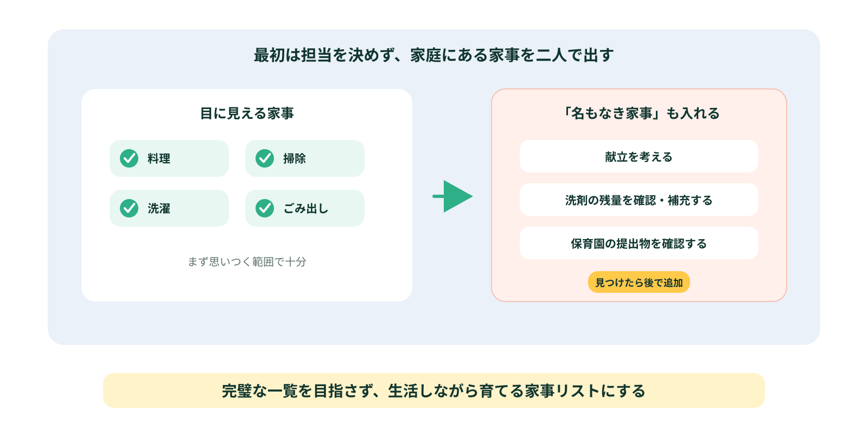Click the 献立を考える item
Image resolution: width=868 pixels, height=423 pixels.
(x=639, y=156)
